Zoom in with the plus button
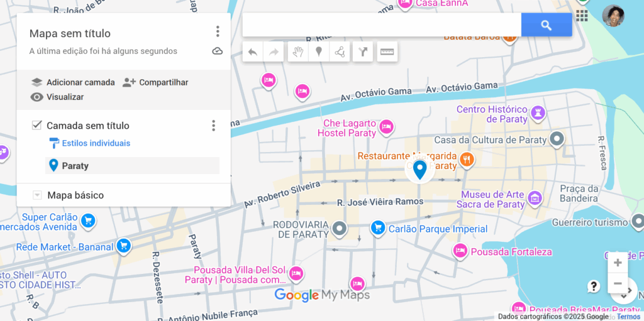Image resolution: width=644 pixels, height=321 pixels. pos(618,263)
